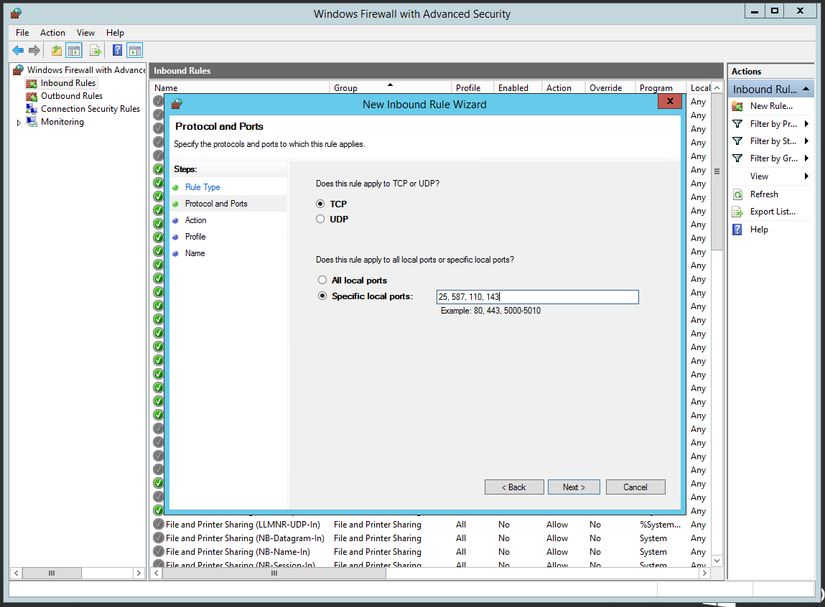Open the View menu in the menu bar
The image size is (825, 607).
coord(86,33)
